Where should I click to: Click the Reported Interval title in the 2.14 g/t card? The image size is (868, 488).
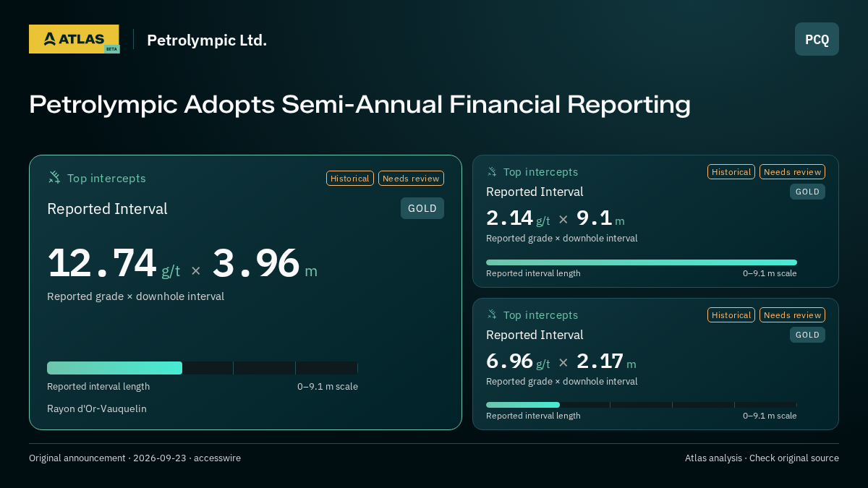pyautogui.click(x=535, y=192)
